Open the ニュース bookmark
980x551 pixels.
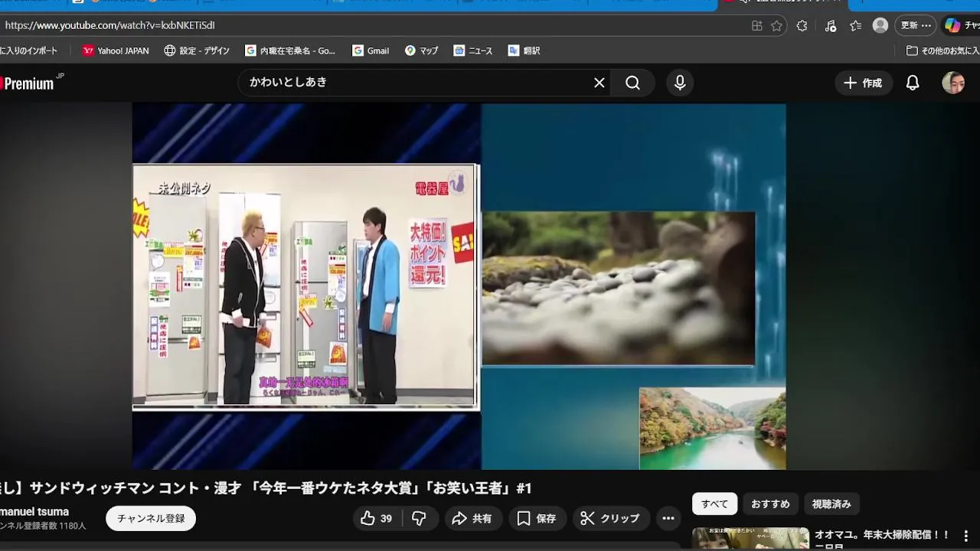click(x=473, y=51)
